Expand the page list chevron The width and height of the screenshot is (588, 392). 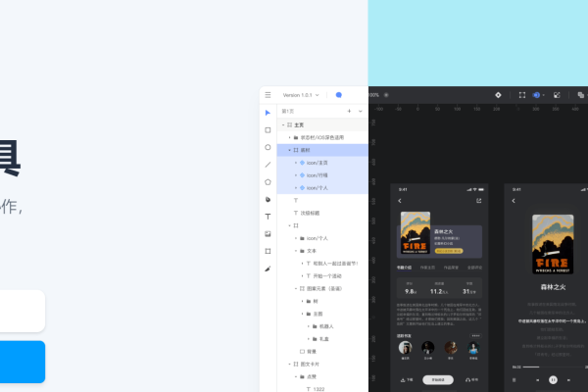pyautogui.click(x=361, y=111)
